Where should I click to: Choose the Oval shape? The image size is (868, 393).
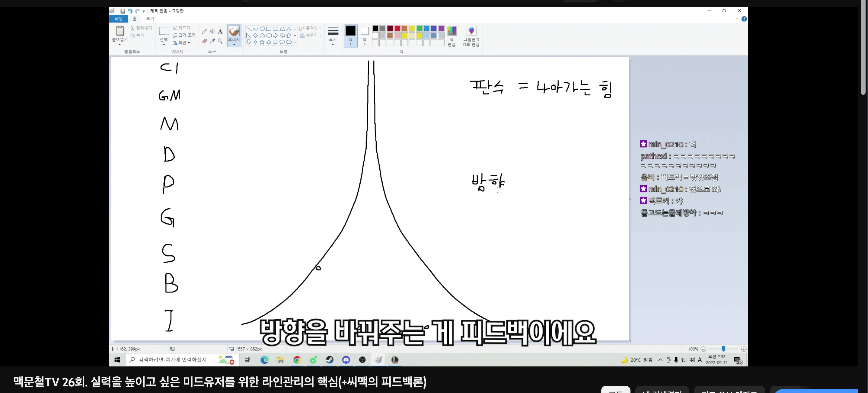tap(262, 29)
